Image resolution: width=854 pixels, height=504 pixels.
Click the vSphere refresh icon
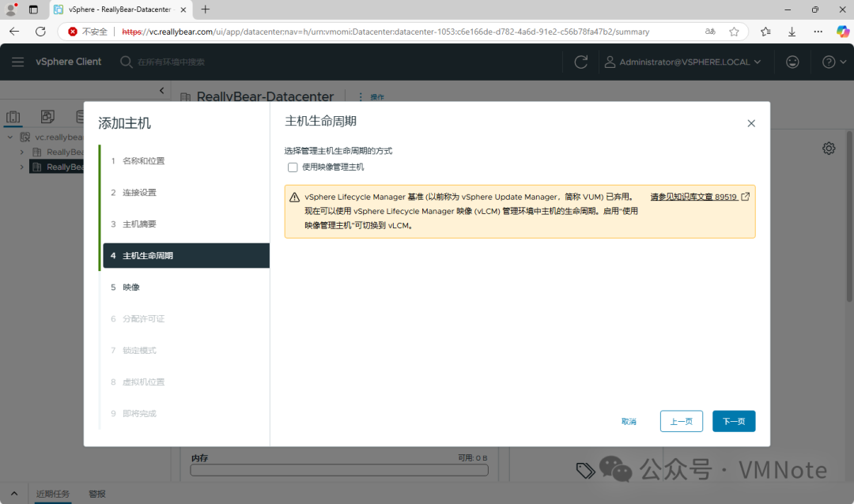581,62
